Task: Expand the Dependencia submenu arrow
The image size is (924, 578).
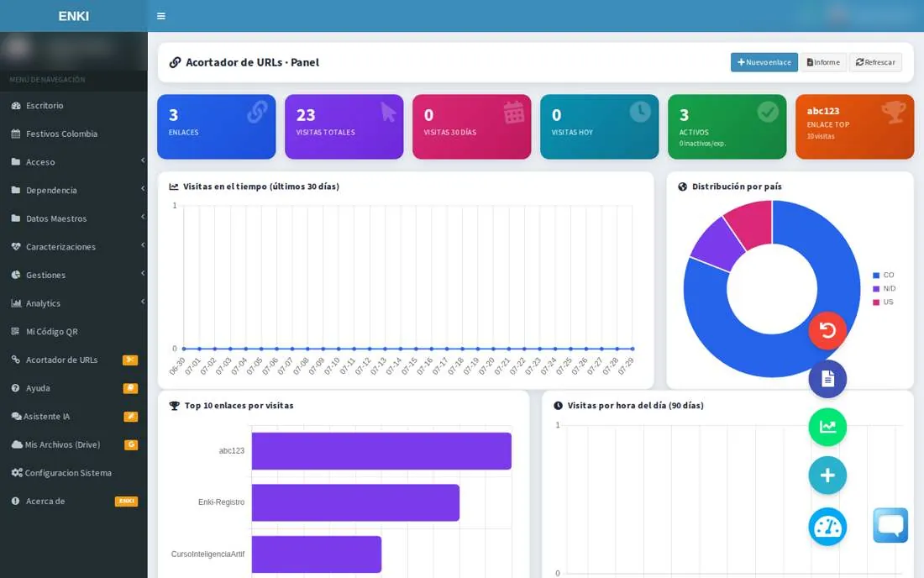Action: coord(143,188)
